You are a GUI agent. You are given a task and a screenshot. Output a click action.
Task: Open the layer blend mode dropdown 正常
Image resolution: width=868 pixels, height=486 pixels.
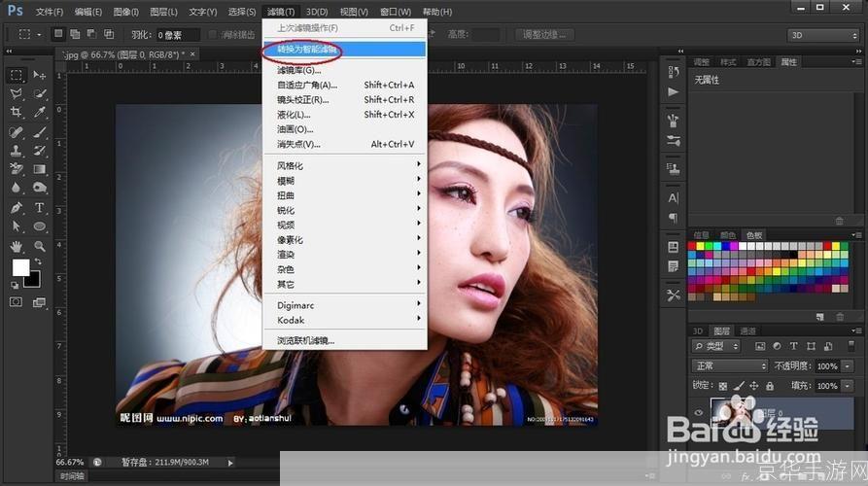coord(730,365)
